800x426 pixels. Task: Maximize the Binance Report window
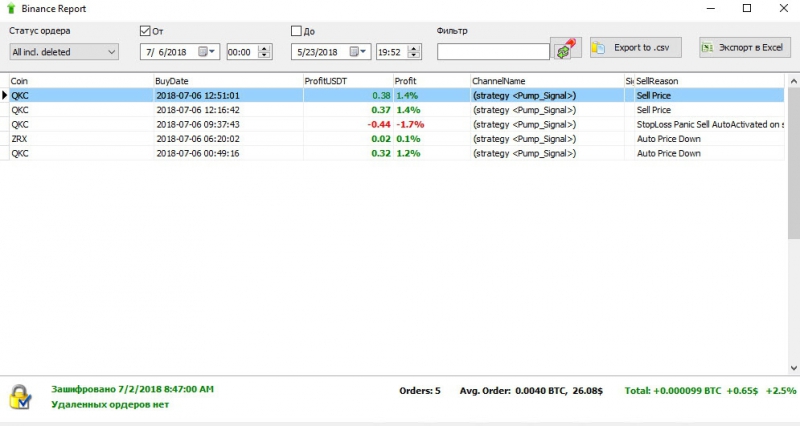pos(747,8)
